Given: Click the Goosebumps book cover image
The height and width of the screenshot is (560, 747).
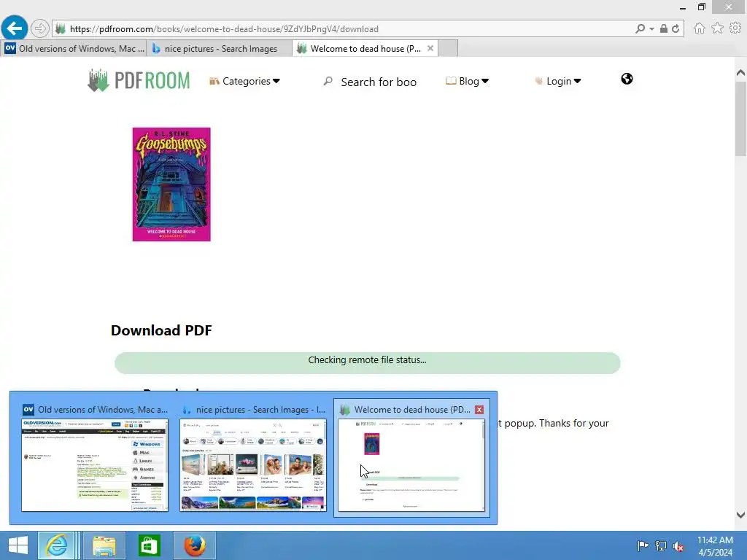Looking at the screenshot, I should tap(171, 184).
